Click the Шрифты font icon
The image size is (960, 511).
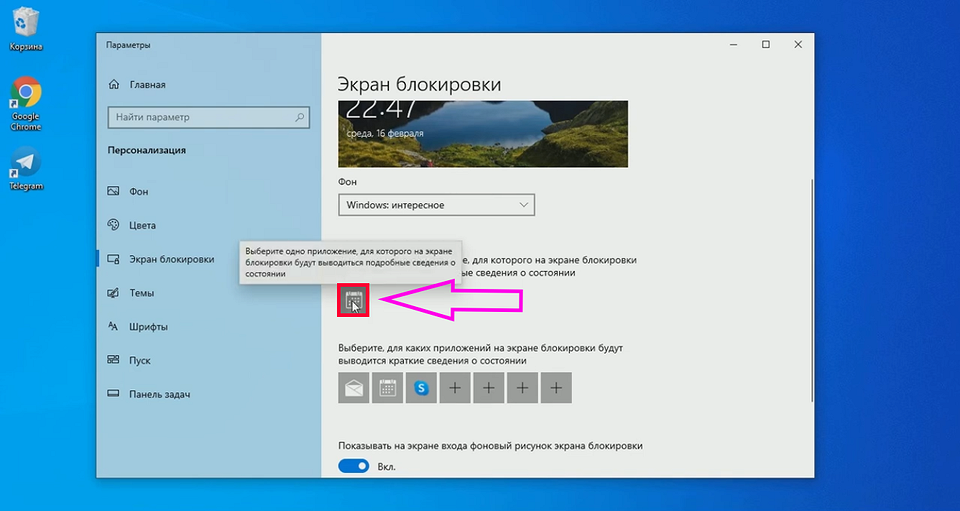point(113,326)
